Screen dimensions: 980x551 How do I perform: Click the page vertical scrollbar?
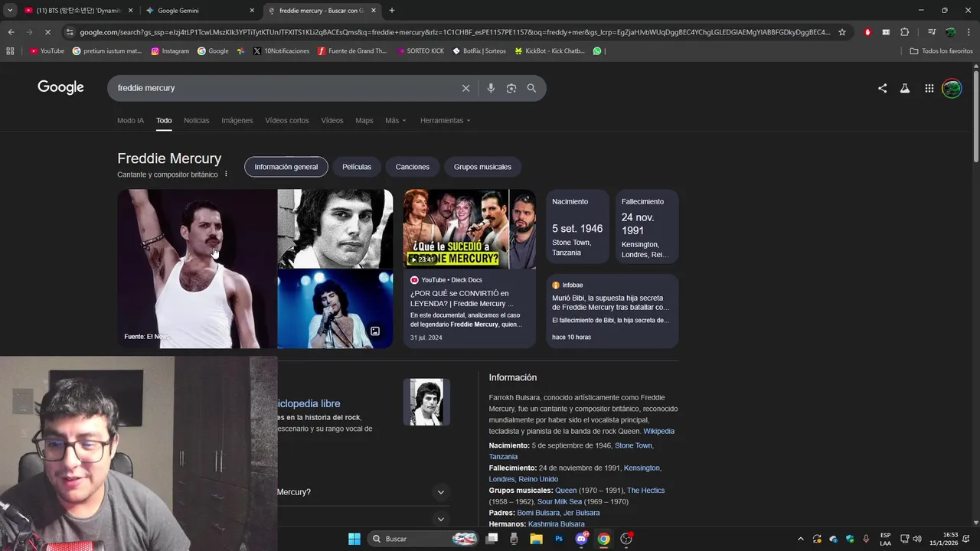click(975, 115)
